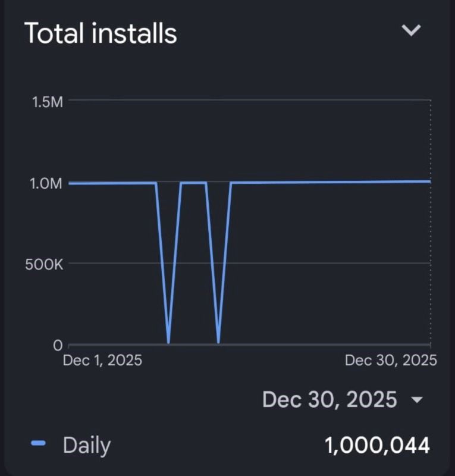Click the 0 y-axis label
Screen dimensions: 455x476
[58, 345]
